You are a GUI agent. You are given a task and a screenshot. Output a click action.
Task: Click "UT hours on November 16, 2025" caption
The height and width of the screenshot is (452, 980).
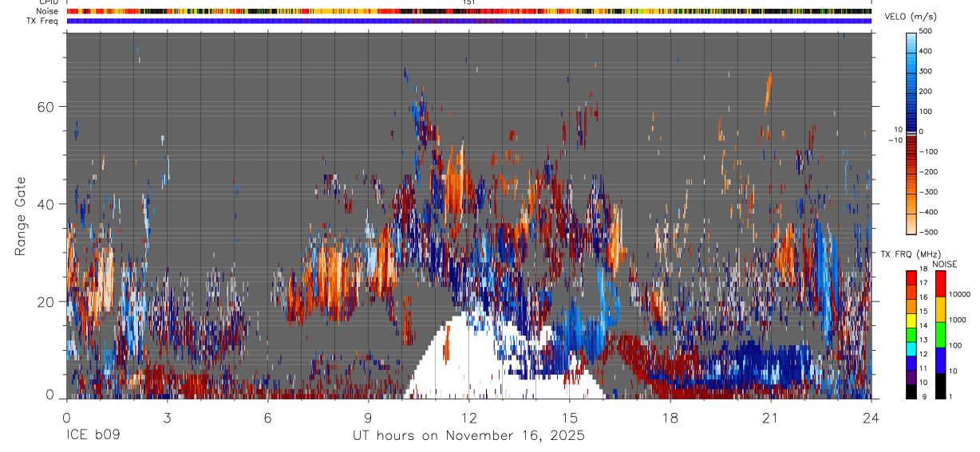469,436
